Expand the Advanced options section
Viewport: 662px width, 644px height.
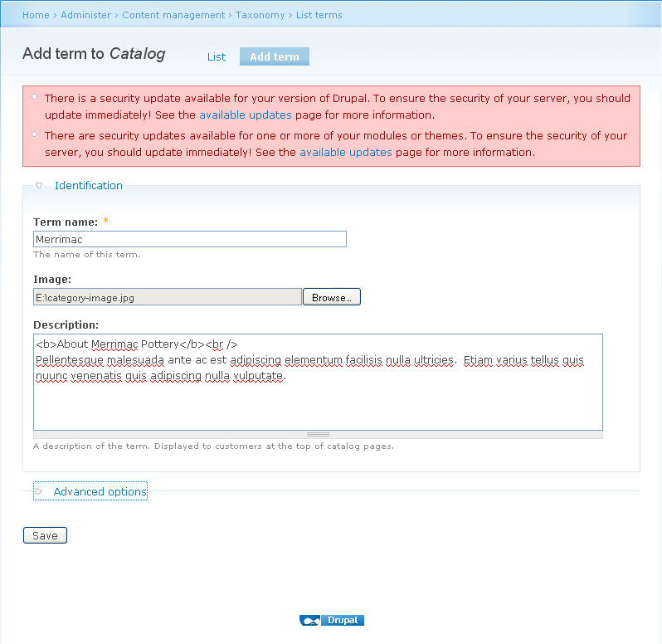point(100,491)
